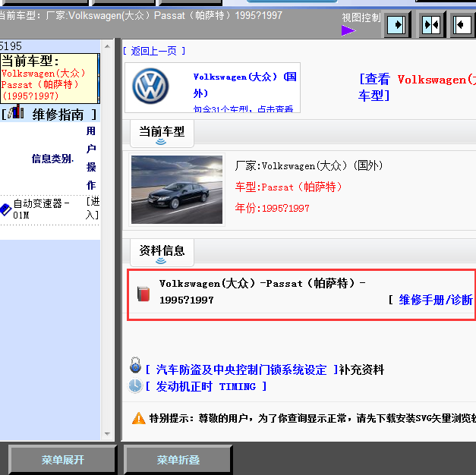Click the purple triangle under 视图控制

(348, 30)
